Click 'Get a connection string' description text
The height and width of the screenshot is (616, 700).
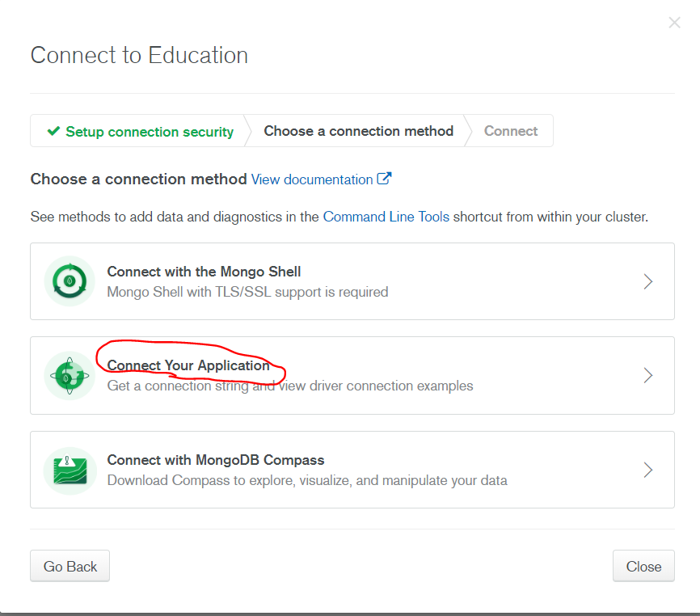click(x=290, y=386)
